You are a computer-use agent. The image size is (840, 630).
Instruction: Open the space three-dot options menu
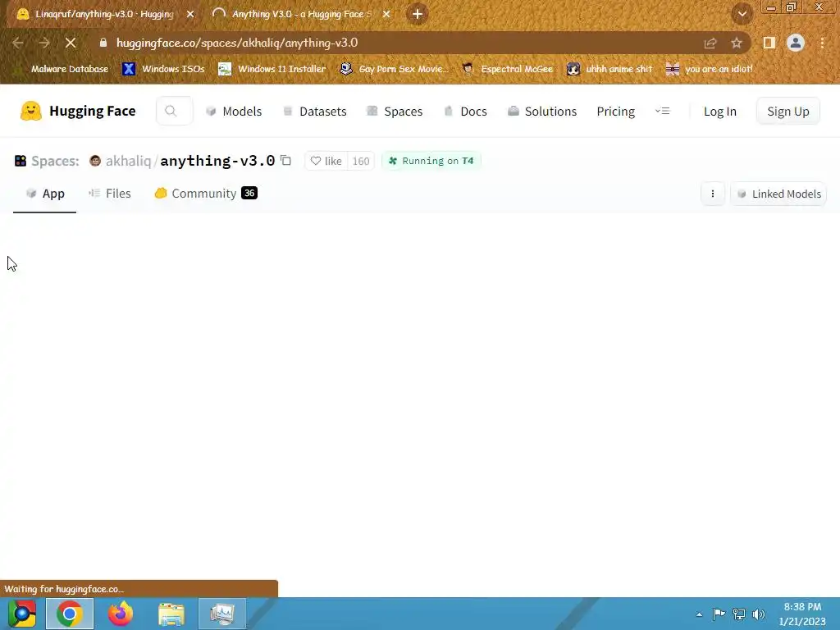[x=713, y=194]
